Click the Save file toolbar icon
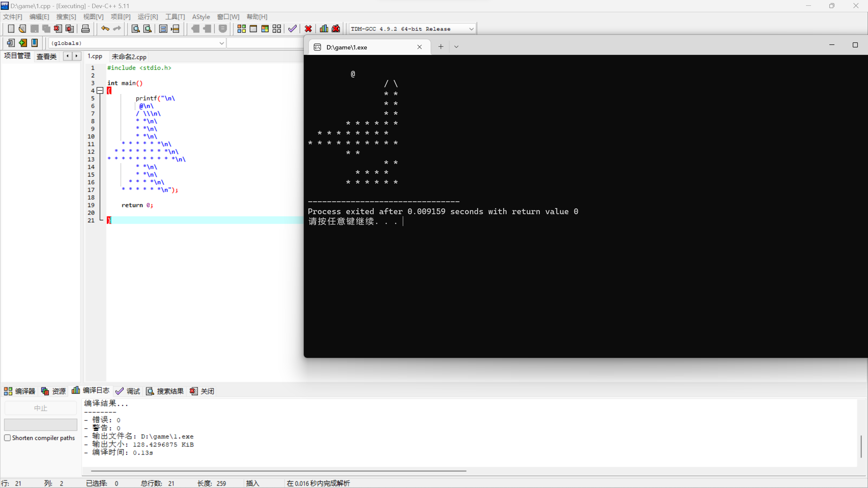The width and height of the screenshot is (868, 488). tap(34, 29)
